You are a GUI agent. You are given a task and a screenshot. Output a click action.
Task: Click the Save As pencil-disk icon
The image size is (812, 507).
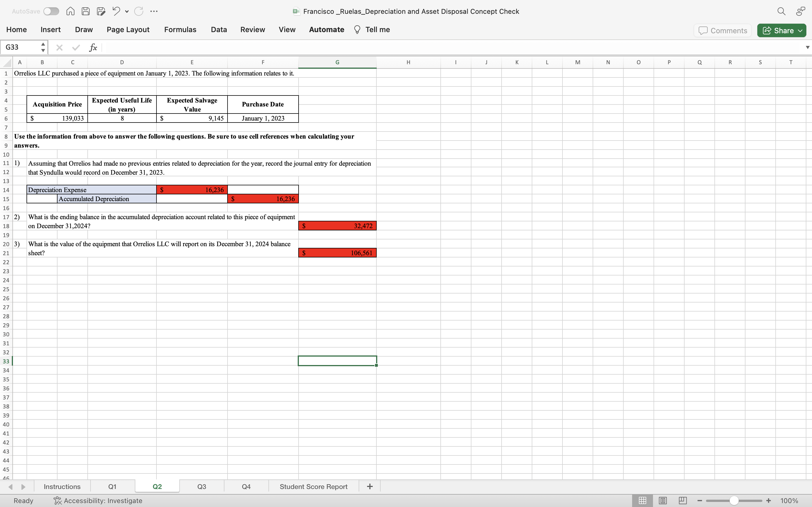pos(101,11)
